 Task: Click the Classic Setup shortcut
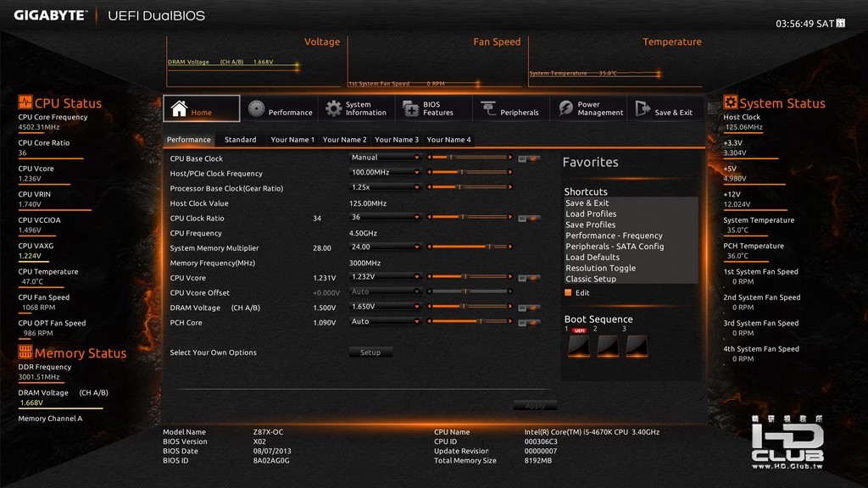pos(591,279)
